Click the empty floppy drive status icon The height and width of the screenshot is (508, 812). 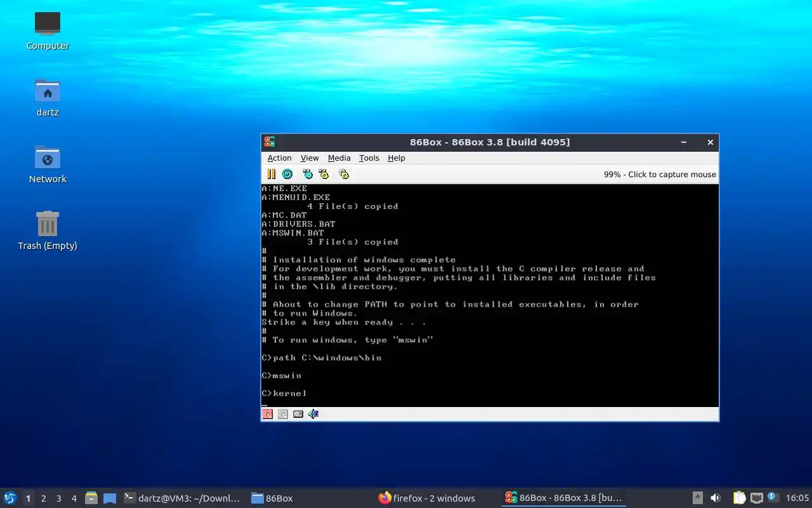click(x=283, y=414)
